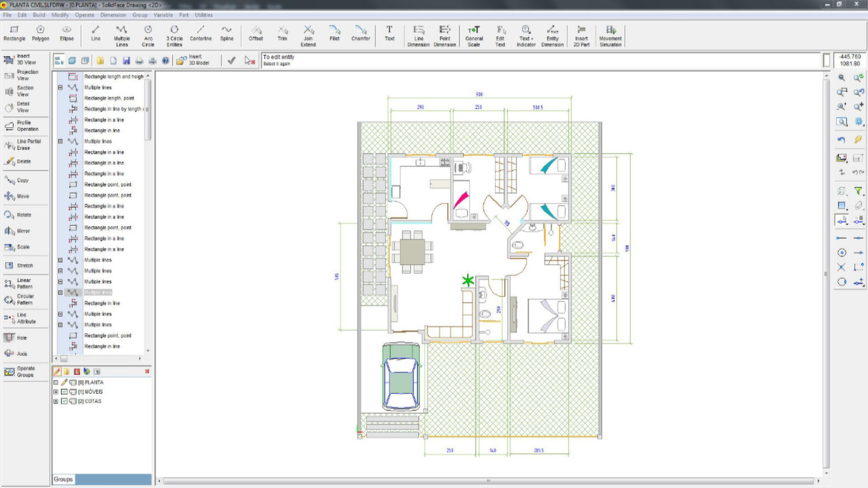Image resolution: width=868 pixels, height=488 pixels.
Task: Click the Insert 3D View button
Action: [25, 60]
